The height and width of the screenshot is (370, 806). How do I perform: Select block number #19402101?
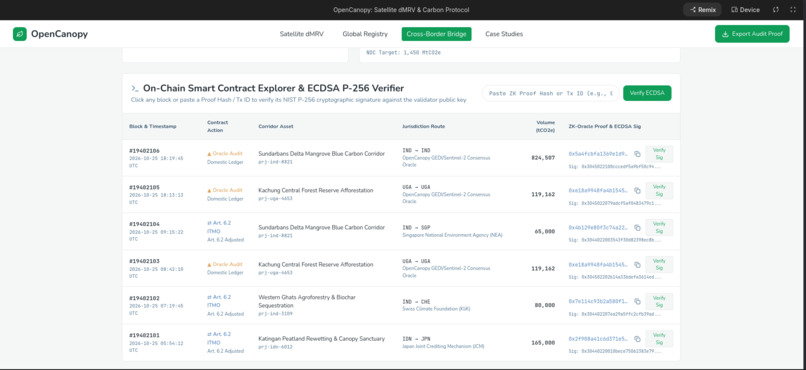click(x=144, y=335)
